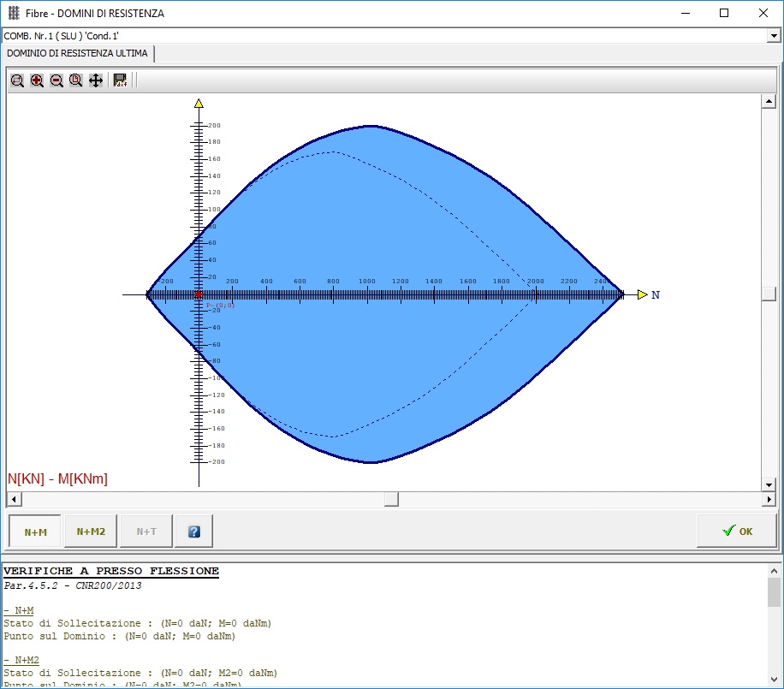The height and width of the screenshot is (689, 784).
Task: Click the chart scroll up arrow
Action: click(x=769, y=102)
